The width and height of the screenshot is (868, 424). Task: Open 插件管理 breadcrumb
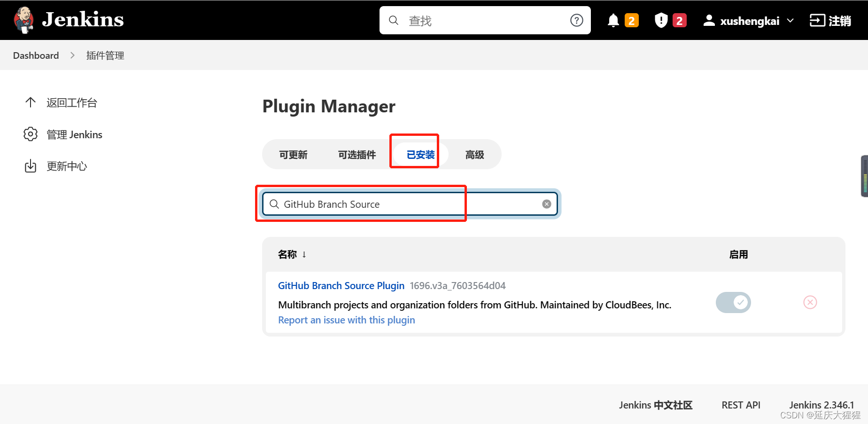point(105,55)
